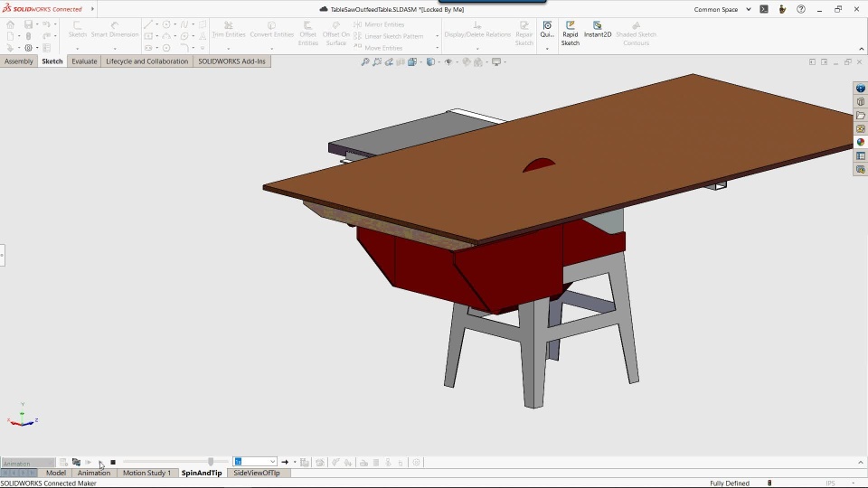The height and width of the screenshot is (488, 868).
Task: Click Move Entities
Action: (x=378, y=48)
